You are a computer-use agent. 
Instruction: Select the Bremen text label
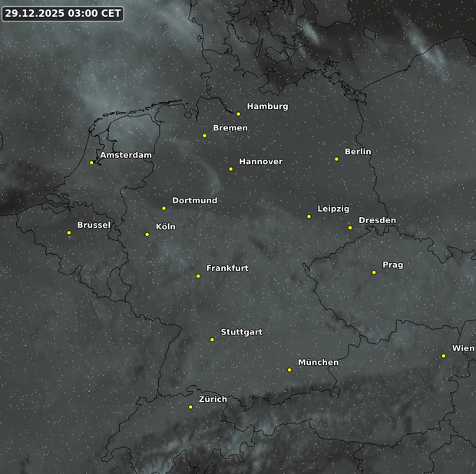pyautogui.click(x=230, y=128)
